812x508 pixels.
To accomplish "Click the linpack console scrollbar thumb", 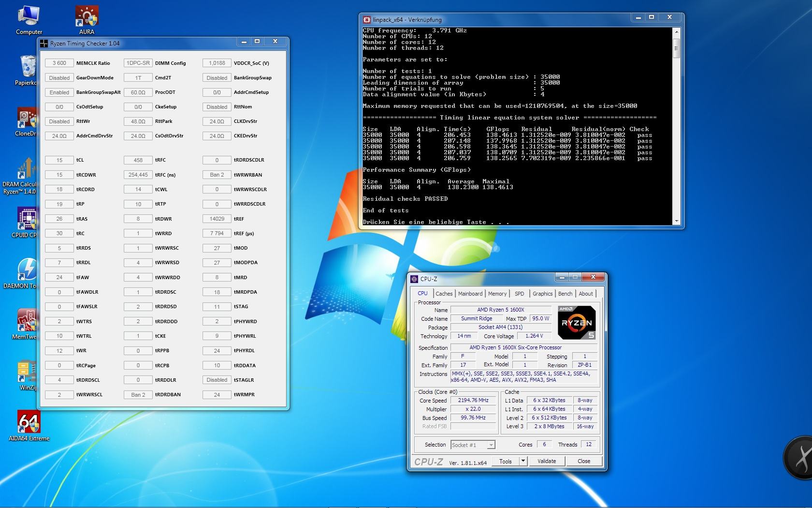I will (x=676, y=47).
